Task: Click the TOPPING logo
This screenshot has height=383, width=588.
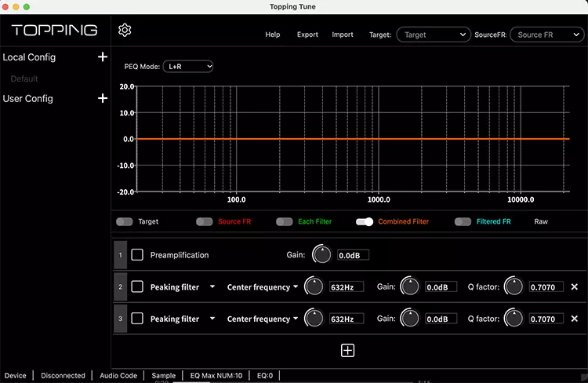Action: (54, 30)
